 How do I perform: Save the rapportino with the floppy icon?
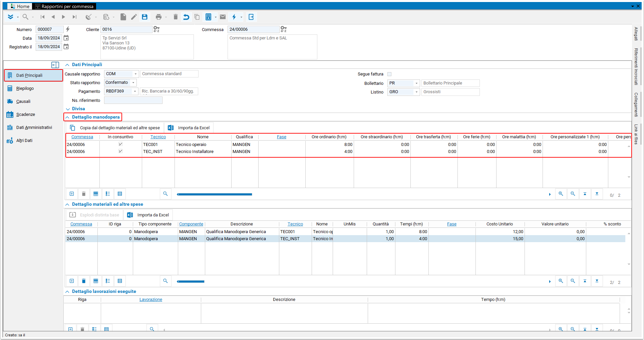(144, 17)
